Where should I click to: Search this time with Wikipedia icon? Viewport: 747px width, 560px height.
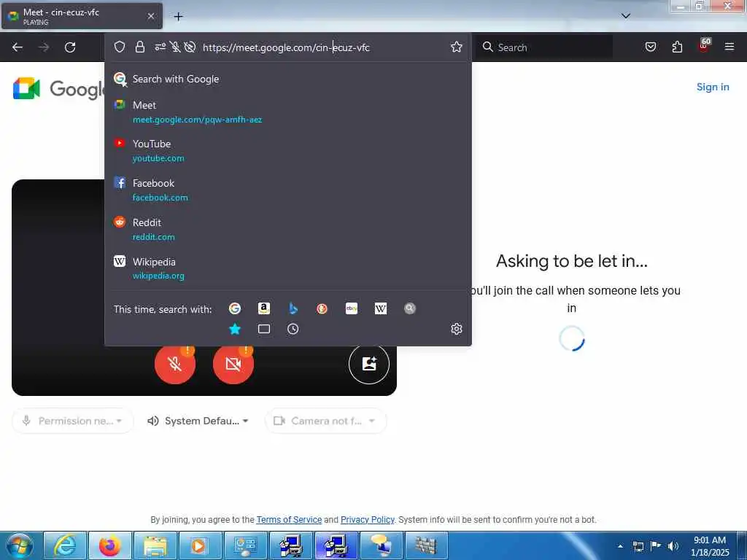coord(381,308)
